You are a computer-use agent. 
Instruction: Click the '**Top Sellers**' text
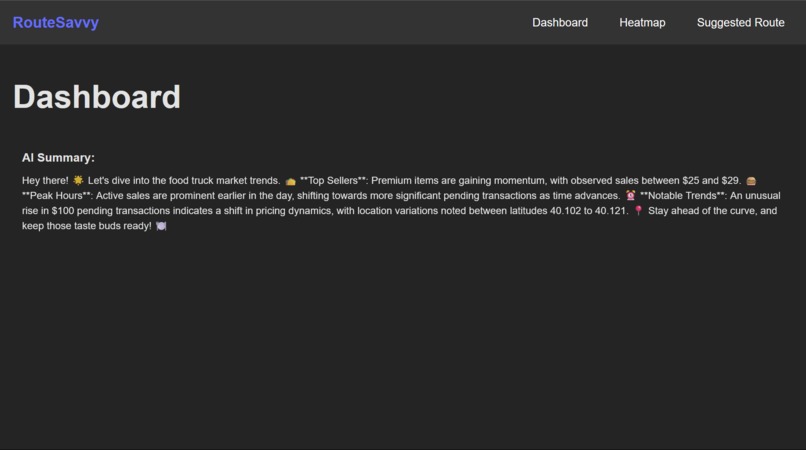333,181
